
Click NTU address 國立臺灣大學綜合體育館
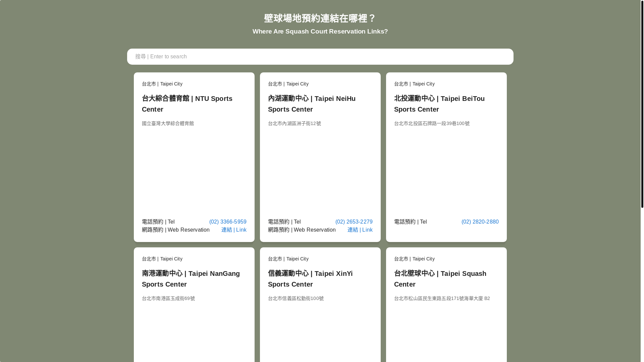point(168,124)
